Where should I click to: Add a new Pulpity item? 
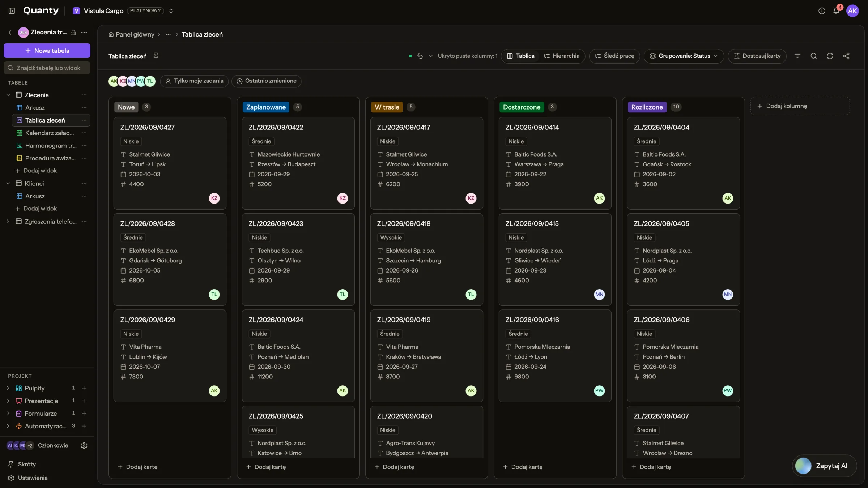pyautogui.click(x=84, y=388)
